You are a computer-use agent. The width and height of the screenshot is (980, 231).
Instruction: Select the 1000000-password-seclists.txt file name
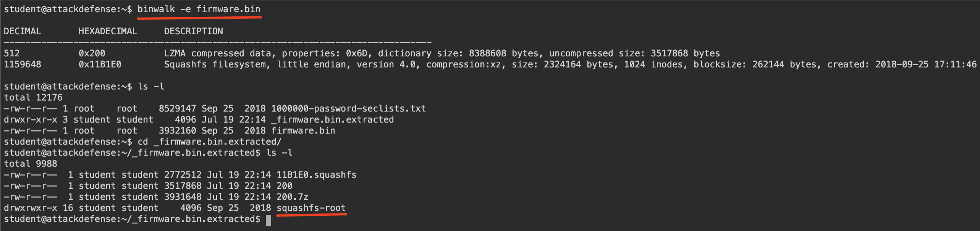point(348,109)
